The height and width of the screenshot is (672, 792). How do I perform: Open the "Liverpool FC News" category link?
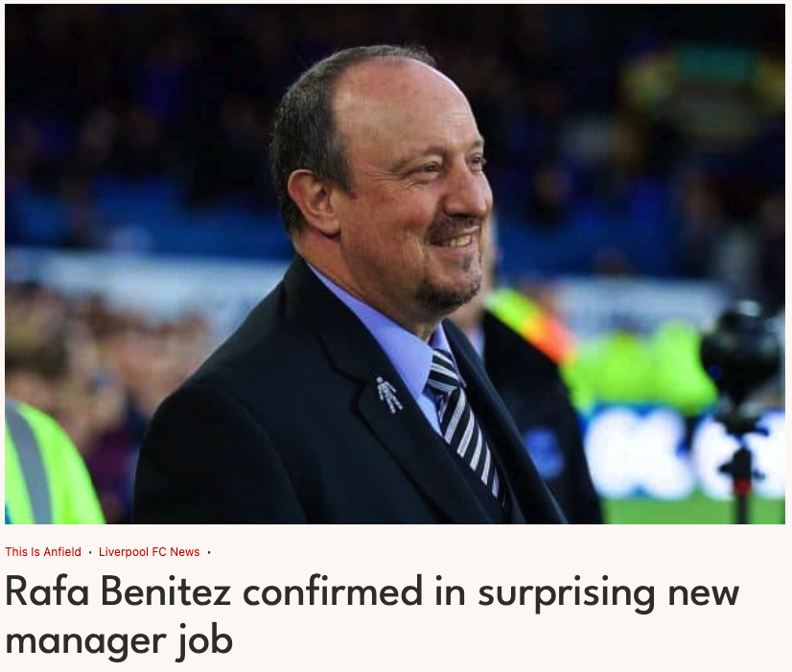tap(149, 552)
